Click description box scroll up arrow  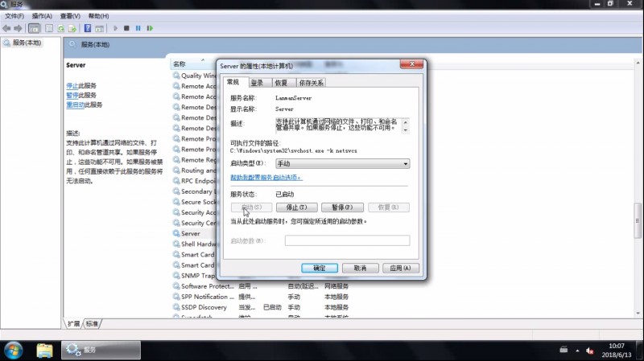[x=406, y=122]
